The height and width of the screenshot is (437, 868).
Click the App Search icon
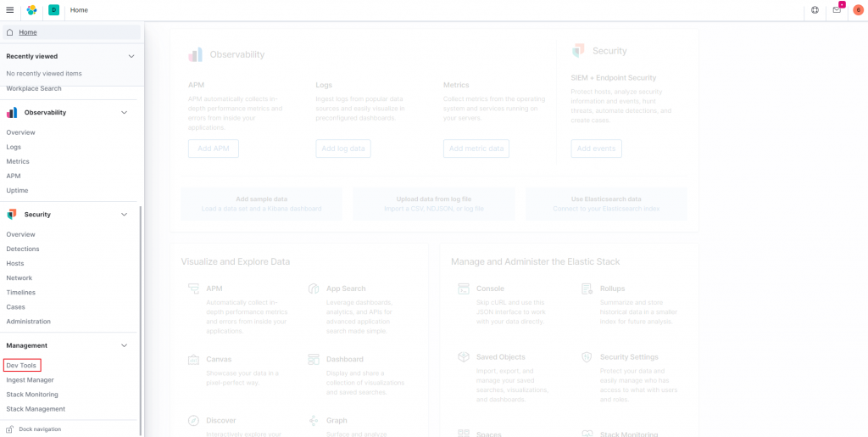coord(314,289)
